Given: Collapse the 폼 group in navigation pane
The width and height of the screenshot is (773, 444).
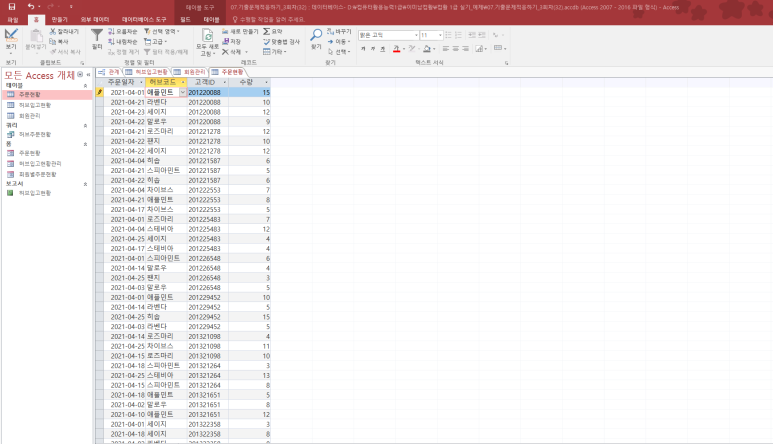Looking at the screenshot, I should [x=85, y=144].
